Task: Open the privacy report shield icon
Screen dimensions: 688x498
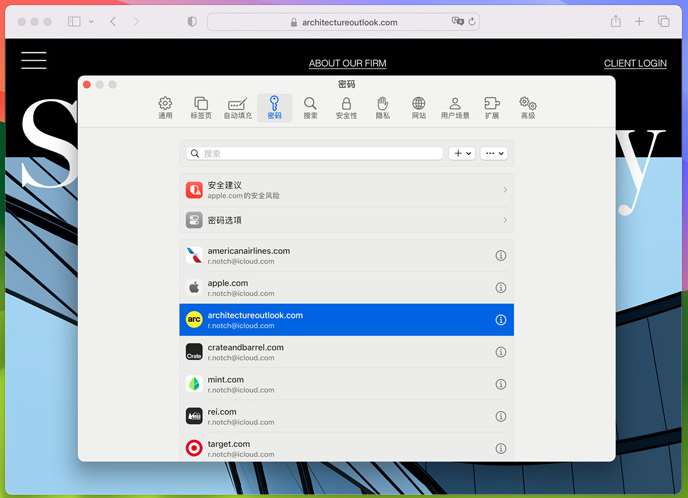Action: coord(192,21)
